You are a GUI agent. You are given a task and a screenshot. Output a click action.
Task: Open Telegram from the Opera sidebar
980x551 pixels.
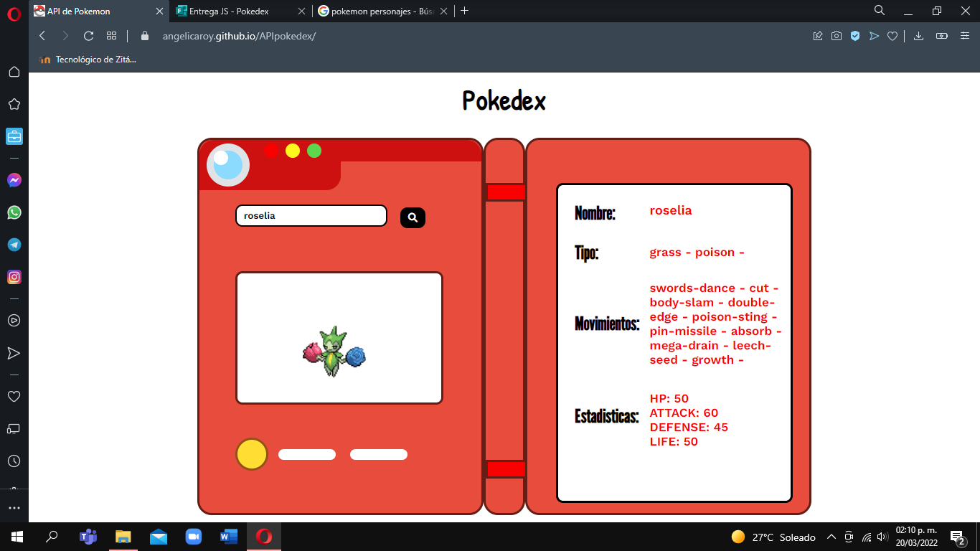click(x=14, y=245)
